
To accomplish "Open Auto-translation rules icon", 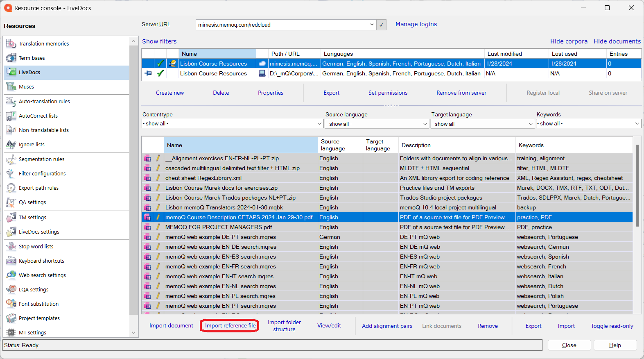I will (11, 101).
